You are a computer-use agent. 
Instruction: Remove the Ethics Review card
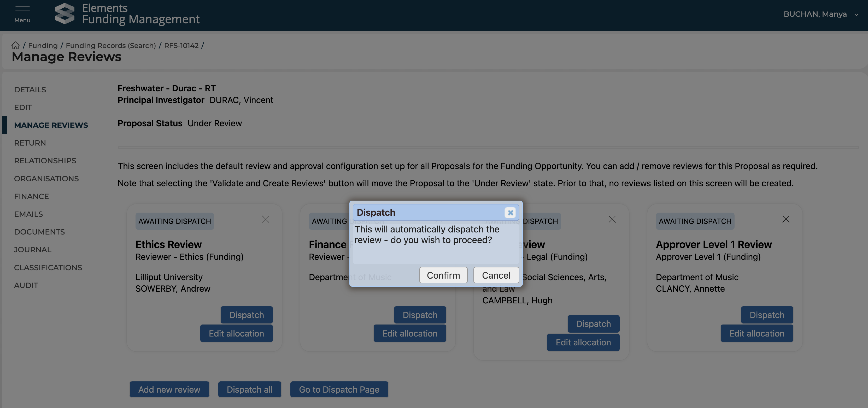pyautogui.click(x=265, y=219)
